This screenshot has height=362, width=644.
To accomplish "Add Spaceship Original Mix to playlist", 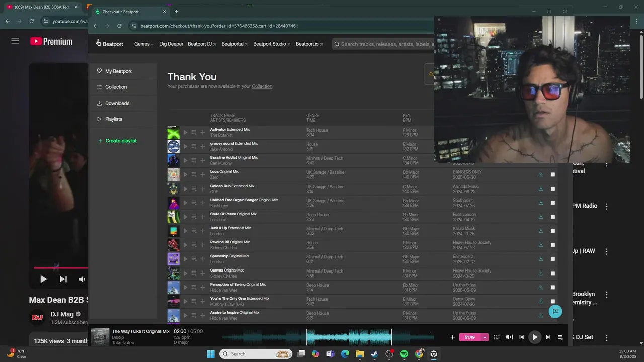I will pyautogui.click(x=202, y=259).
